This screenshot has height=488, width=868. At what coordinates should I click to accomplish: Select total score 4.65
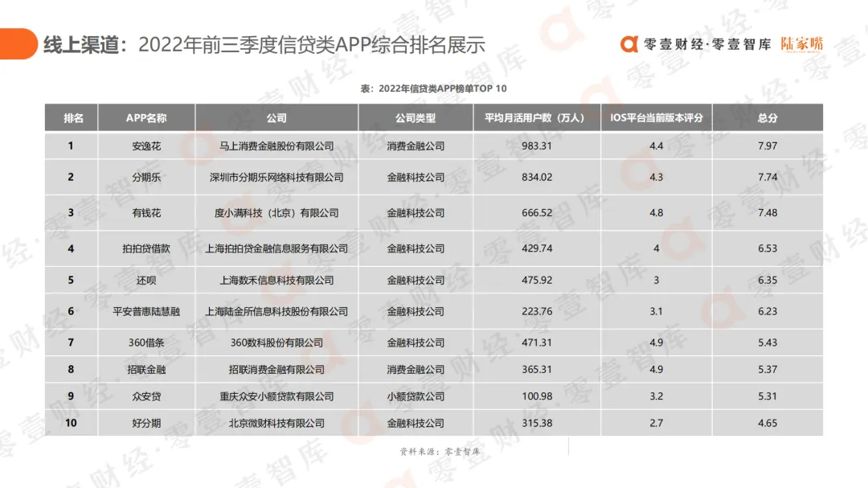tap(768, 423)
